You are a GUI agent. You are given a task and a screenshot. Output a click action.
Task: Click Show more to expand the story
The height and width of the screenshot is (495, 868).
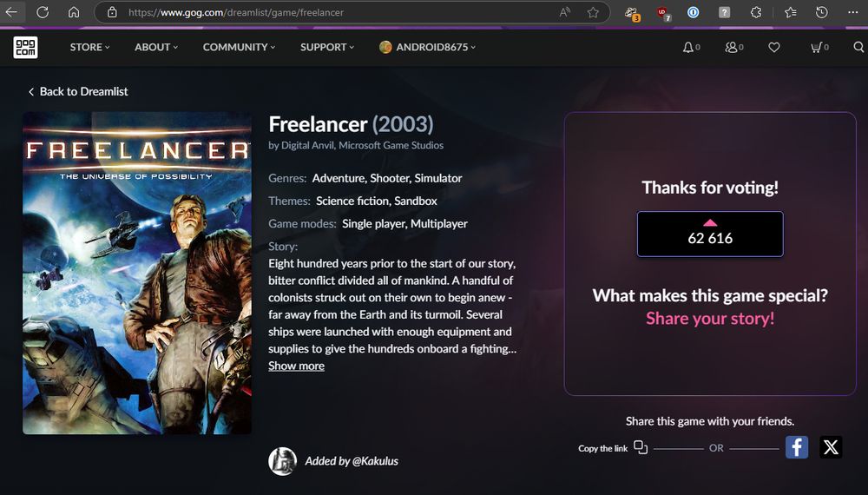(x=296, y=366)
